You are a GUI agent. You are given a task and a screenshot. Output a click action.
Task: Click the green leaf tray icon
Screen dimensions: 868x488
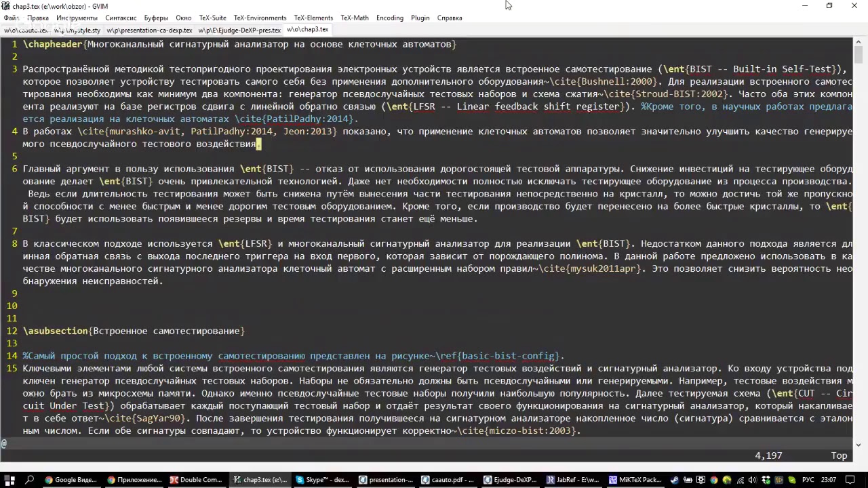(x=791, y=480)
